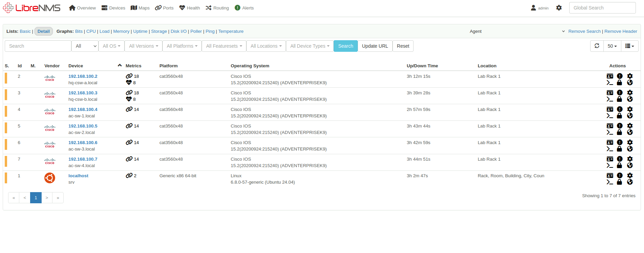This screenshot has height=253, width=644.
Task: Click Remove Search link
Action: tap(584, 31)
